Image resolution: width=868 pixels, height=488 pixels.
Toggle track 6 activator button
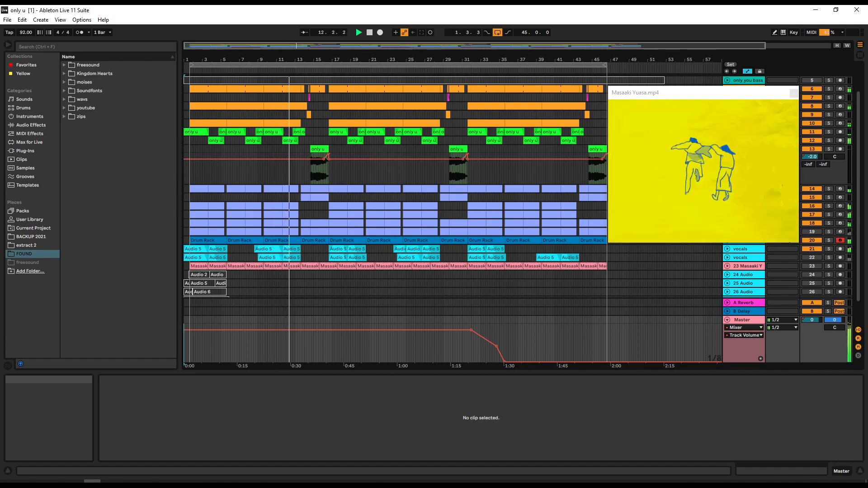[811, 89]
